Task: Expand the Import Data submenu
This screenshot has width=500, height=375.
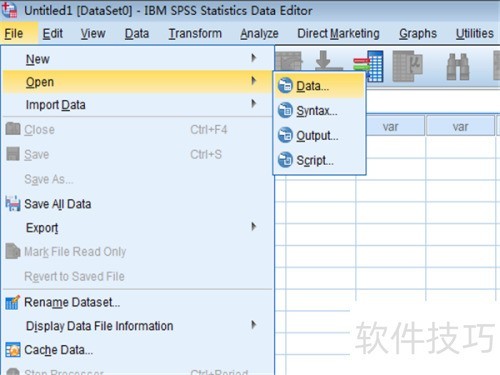Action: pyautogui.click(x=137, y=105)
